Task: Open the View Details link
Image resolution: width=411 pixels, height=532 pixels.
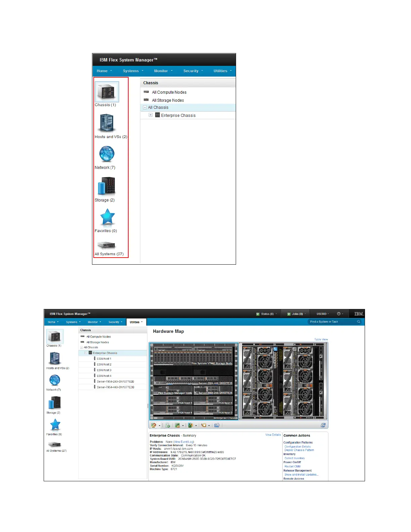Action: [273, 435]
